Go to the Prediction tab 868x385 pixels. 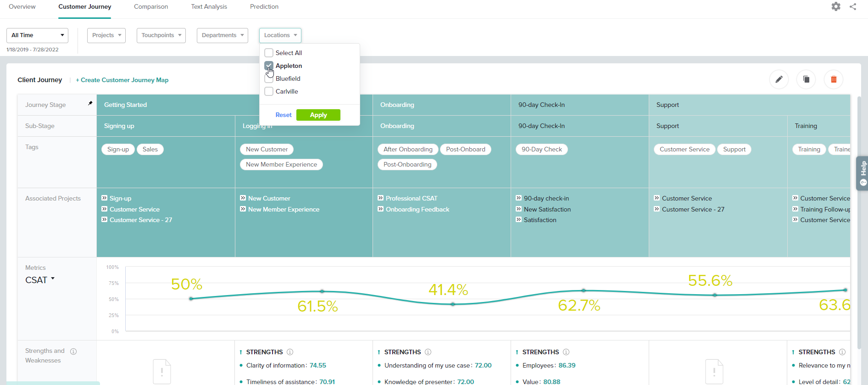[264, 7]
